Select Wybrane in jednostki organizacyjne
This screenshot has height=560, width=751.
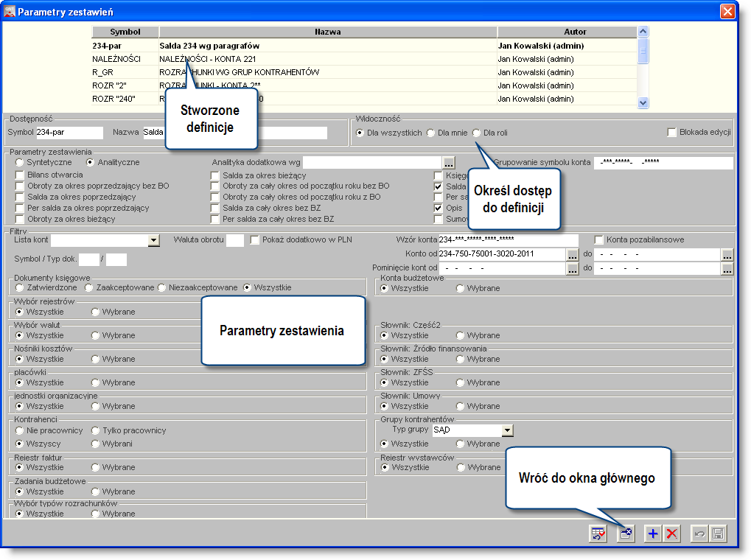pos(95,406)
